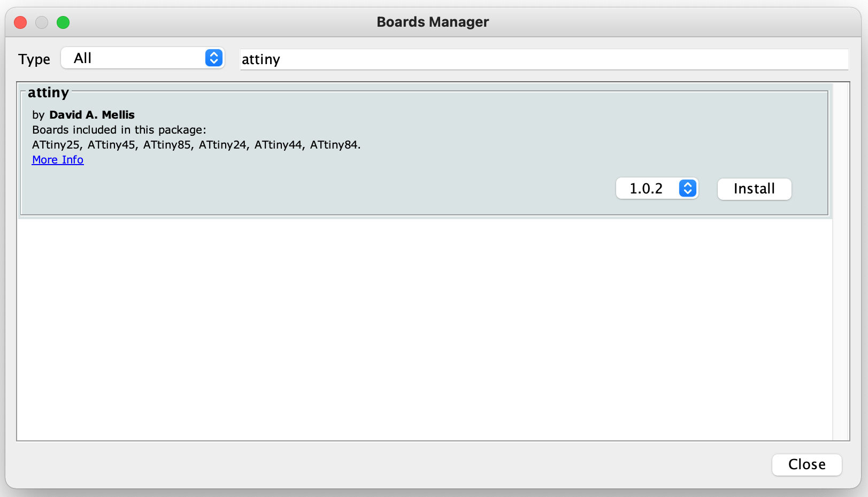Image resolution: width=868 pixels, height=497 pixels.
Task: Open the More Info link
Action: [x=58, y=160]
